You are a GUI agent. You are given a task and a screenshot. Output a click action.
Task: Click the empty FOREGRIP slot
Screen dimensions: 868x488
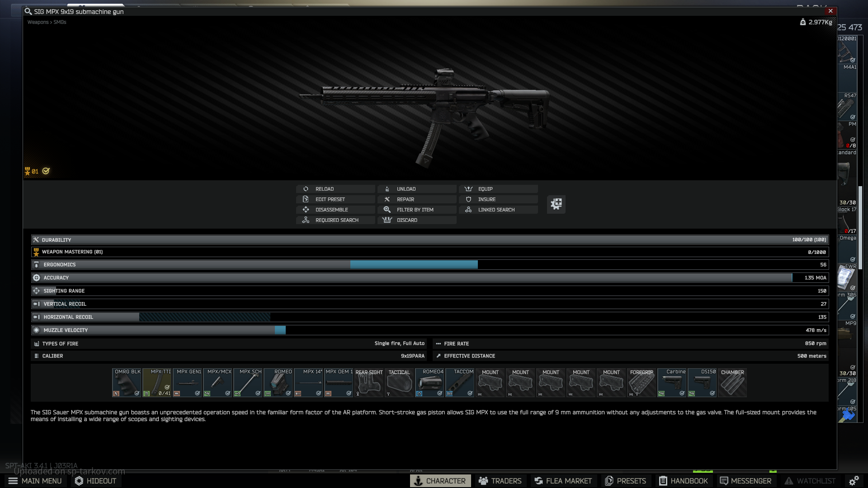click(642, 383)
